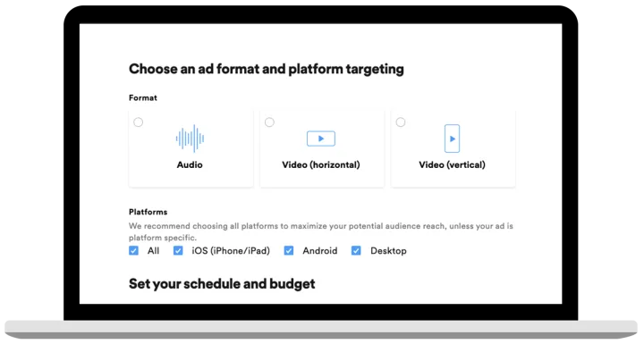The width and height of the screenshot is (644, 344).
Task: Click the audio waveform icon
Action: [x=190, y=138]
